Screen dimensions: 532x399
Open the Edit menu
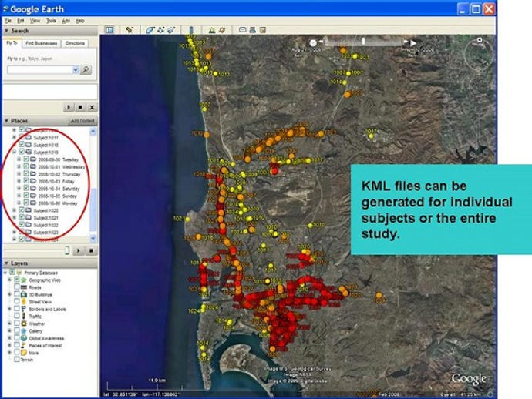point(21,21)
